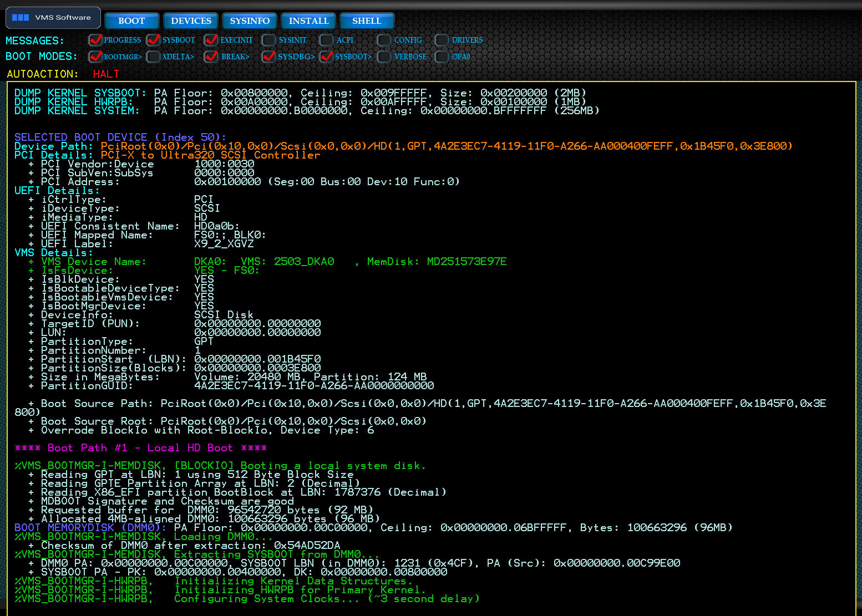Click the DUMP KERNEL HWRPB: line
The height and width of the screenshot is (616, 862).
[300, 101]
